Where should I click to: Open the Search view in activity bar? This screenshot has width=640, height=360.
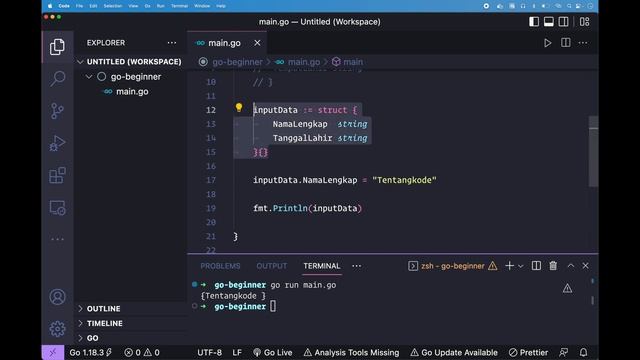[57, 78]
